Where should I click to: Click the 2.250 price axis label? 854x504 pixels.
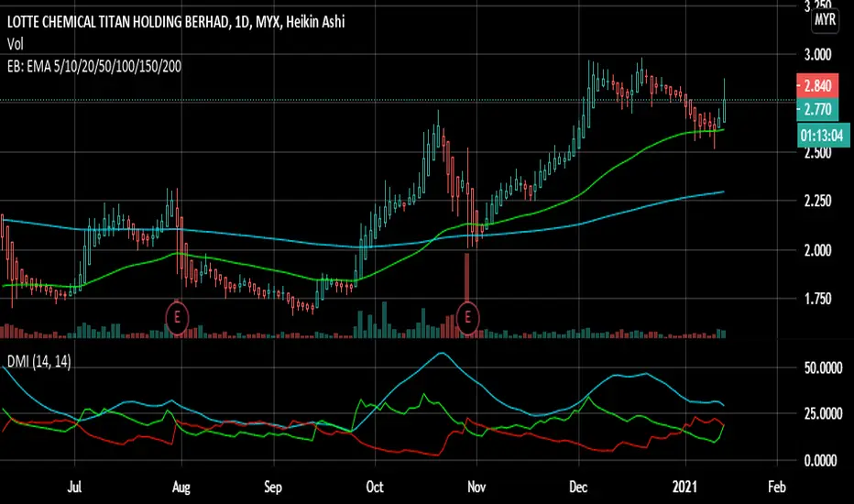coord(817,201)
